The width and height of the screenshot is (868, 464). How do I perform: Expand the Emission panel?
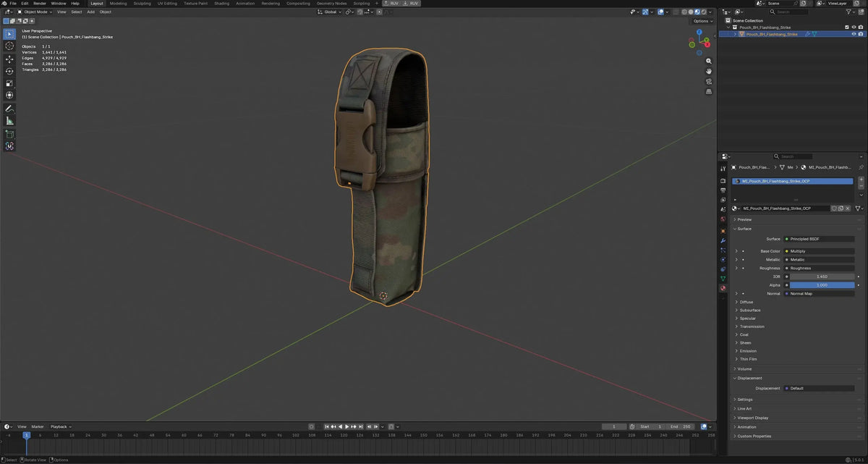coord(748,351)
